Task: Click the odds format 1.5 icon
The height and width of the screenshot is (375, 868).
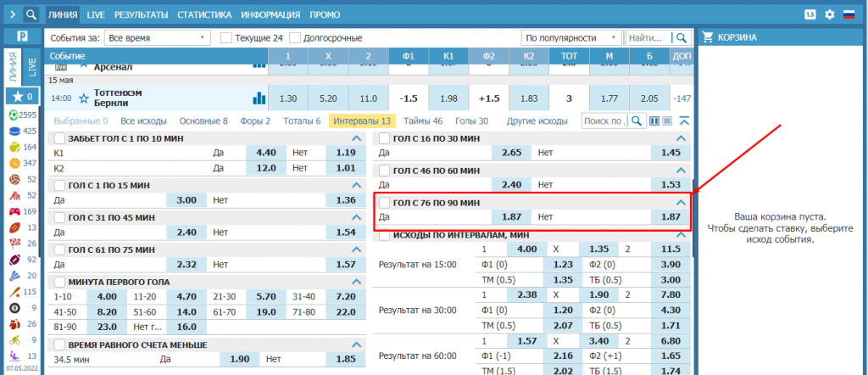Action: tap(810, 14)
